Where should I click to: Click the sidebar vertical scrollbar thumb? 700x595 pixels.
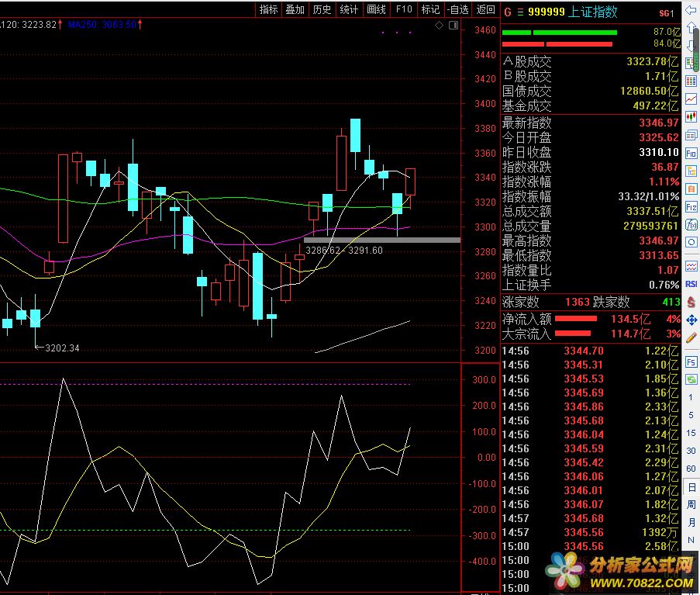[x=696, y=48]
